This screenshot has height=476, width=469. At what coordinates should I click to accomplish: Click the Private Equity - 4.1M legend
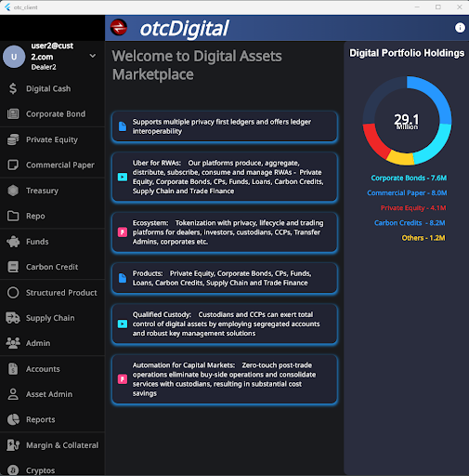pyautogui.click(x=413, y=207)
